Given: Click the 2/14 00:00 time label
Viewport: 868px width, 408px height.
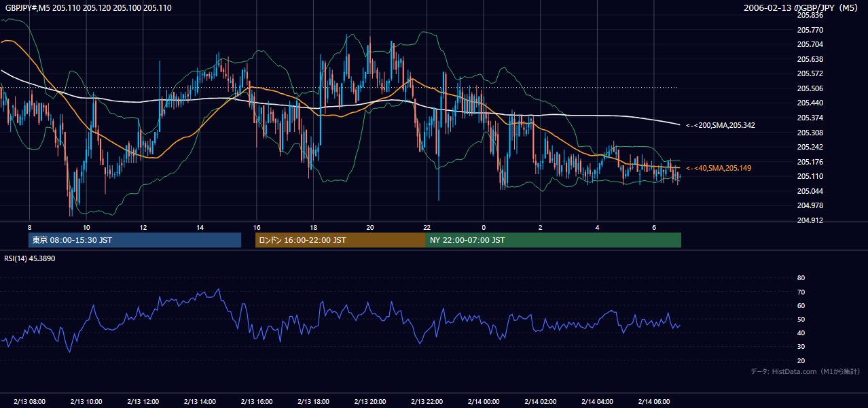Looking at the screenshot, I should coord(484,401).
